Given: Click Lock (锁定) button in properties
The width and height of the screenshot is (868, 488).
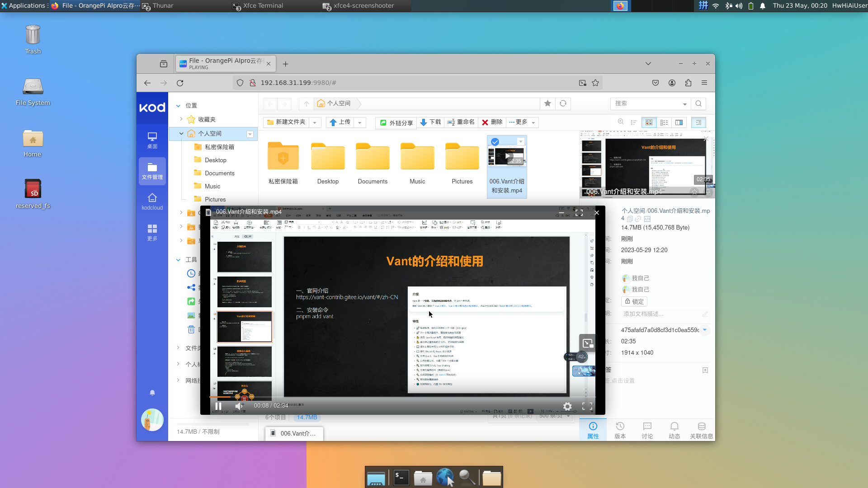Looking at the screenshot, I should (x=634, y=301).
